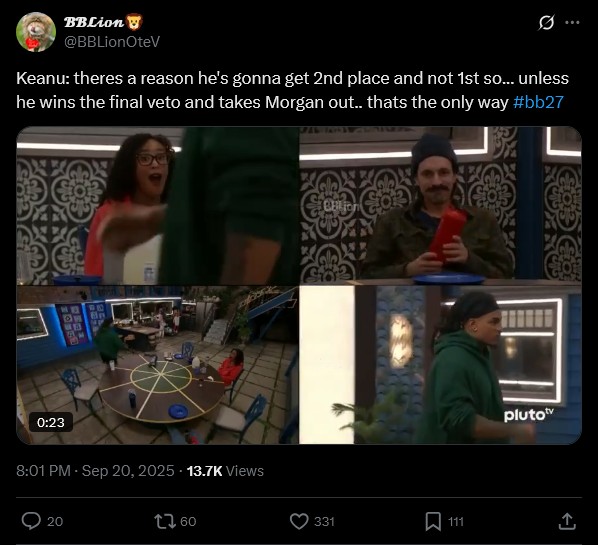
Task: Click the Grok slash-circle icon
Action: [546, 23]
